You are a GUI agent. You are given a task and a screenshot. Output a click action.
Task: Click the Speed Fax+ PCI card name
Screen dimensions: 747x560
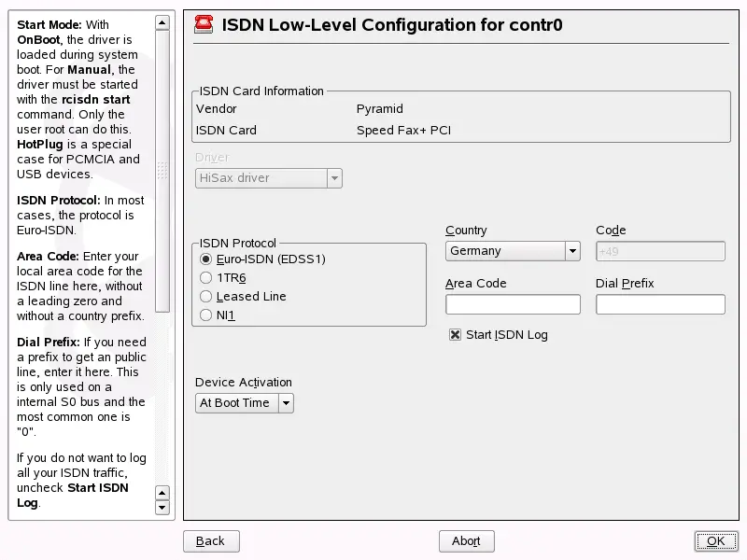click(403, 131)
